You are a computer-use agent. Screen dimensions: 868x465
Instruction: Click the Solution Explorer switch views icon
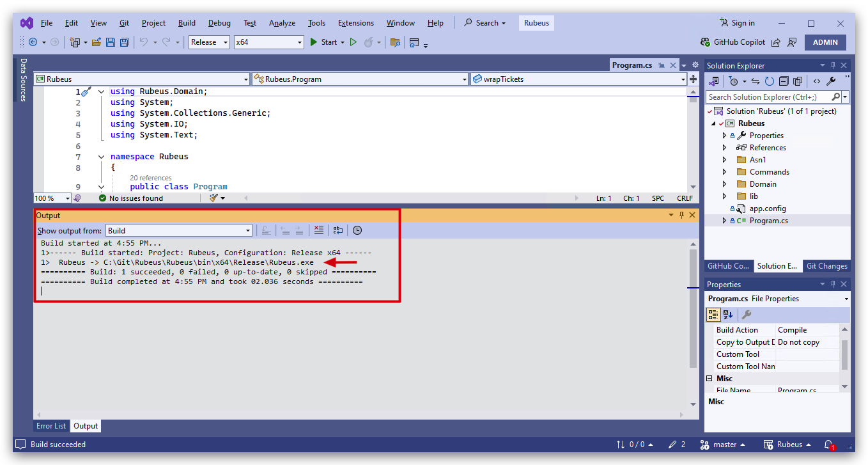click(x=715, y=81)
